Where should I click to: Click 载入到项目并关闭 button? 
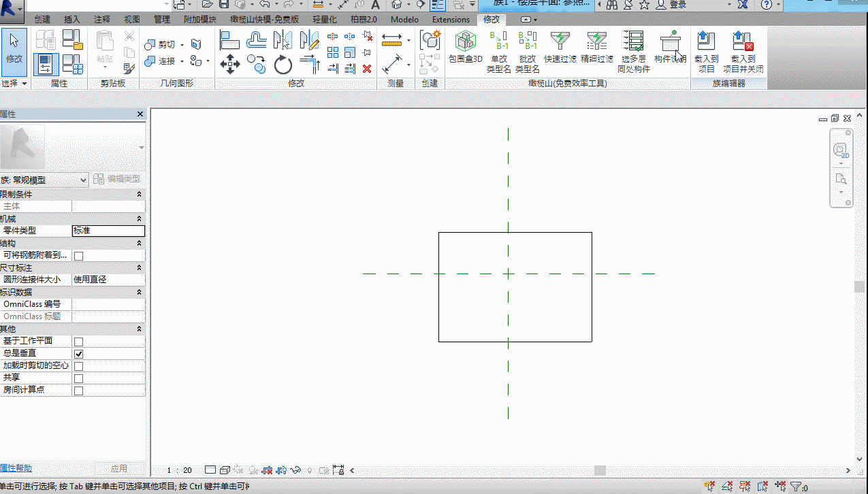(x=743, y=52)
